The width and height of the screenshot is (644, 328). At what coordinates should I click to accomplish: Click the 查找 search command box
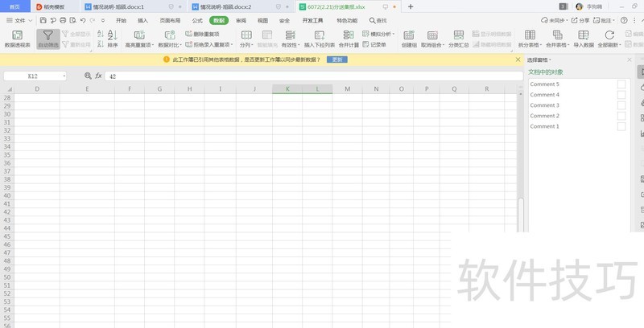378,20
